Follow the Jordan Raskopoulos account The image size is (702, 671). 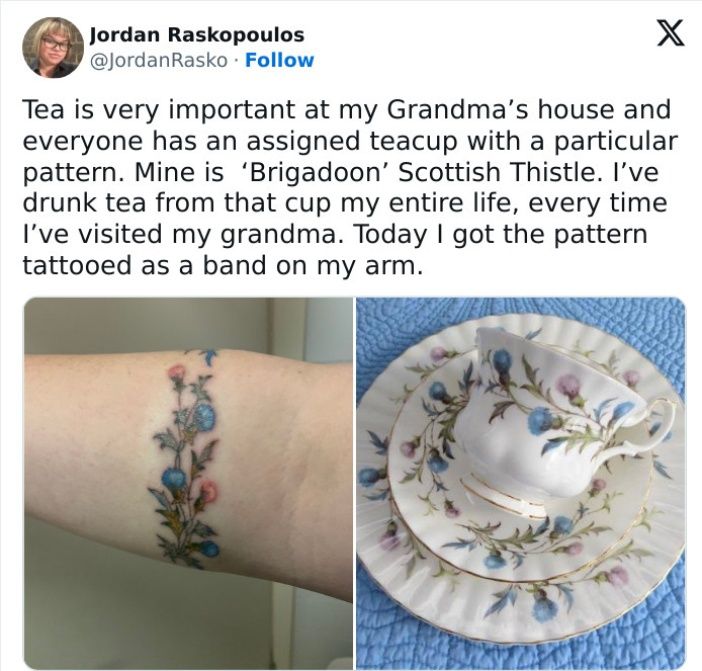pyautogui.click(x=280, y=60)
